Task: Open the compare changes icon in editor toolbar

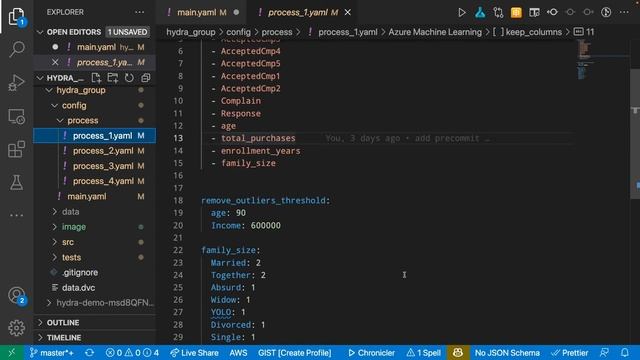Action: (498, 13)
